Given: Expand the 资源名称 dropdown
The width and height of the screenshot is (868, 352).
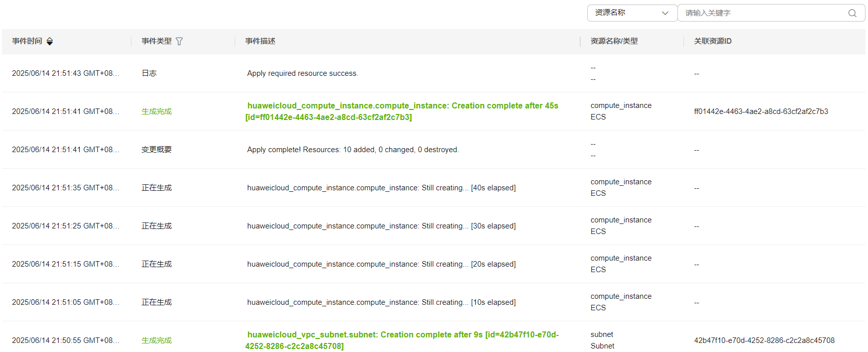Looking at the screenshot, I should coord(632,13).
